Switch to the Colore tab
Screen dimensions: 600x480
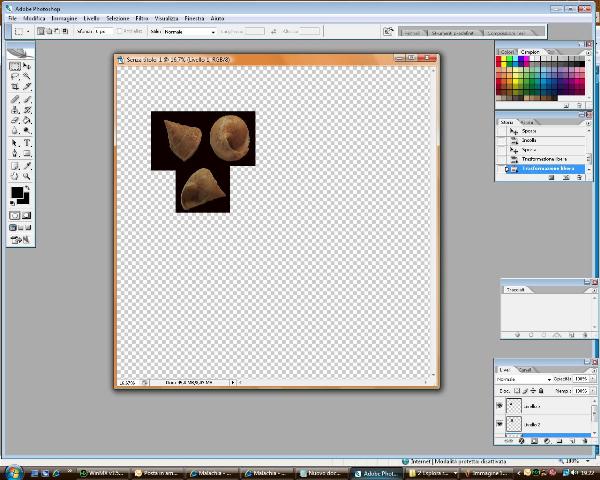[507, 52]
